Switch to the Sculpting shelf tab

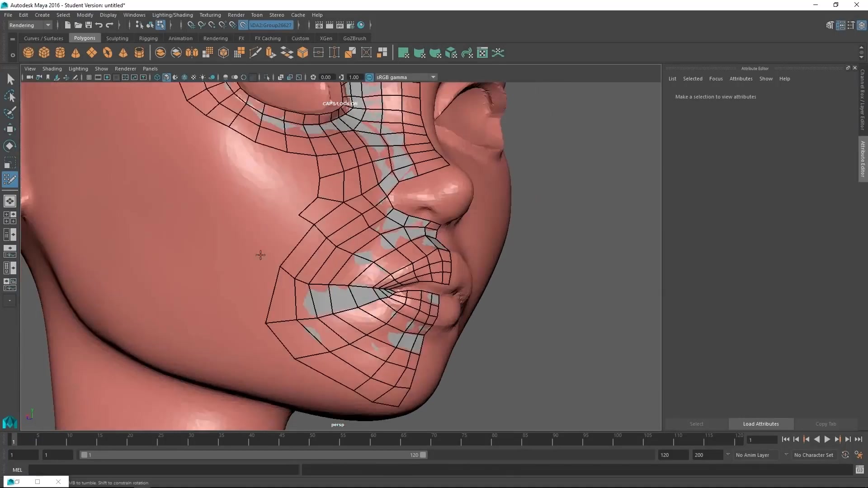pos(117,38)
